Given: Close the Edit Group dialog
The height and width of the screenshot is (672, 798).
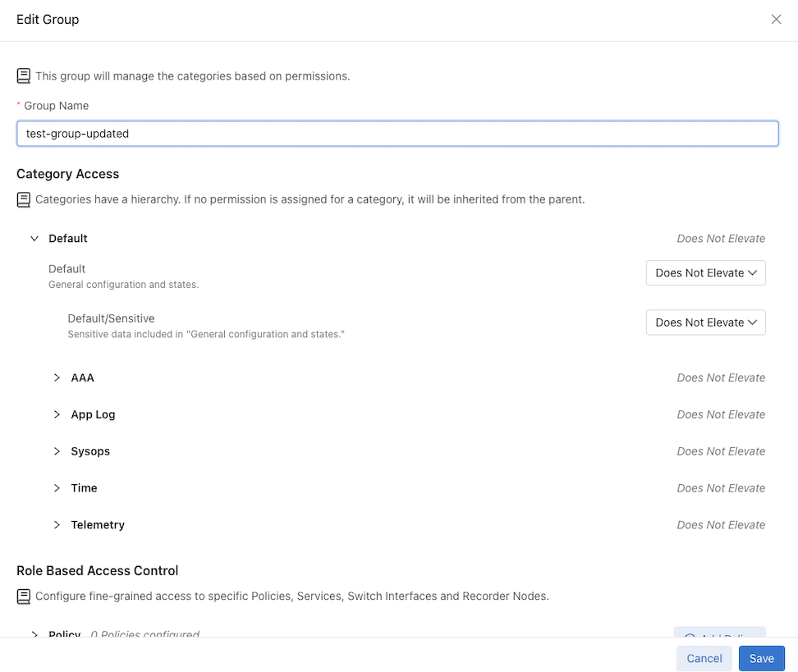Looking at the screenshot, I should click(776, 20).
